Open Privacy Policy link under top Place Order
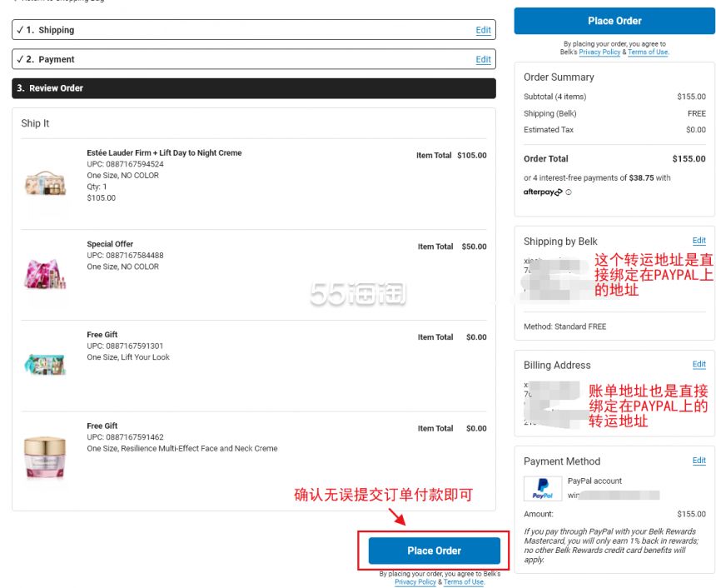Image resolution: width=716 pixels, height=588 pixels. point(599,52)
